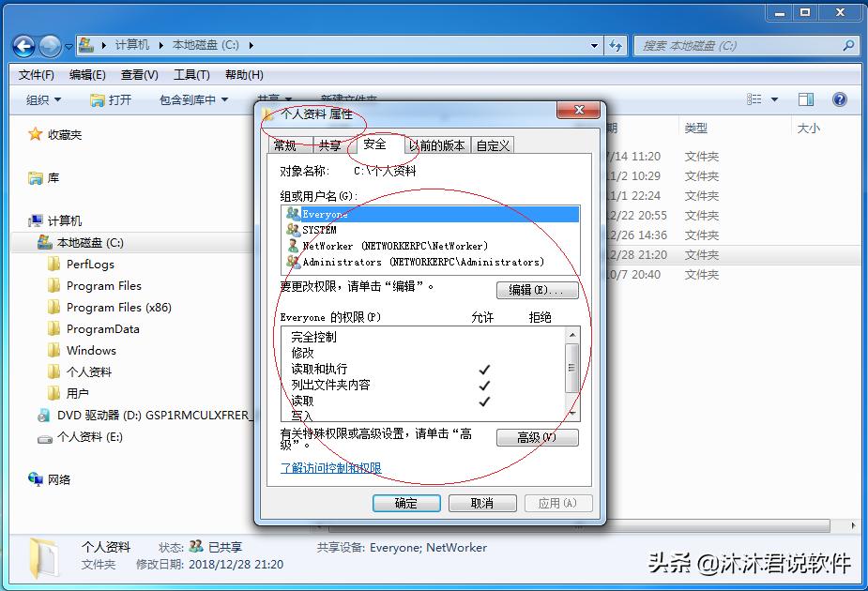This screenshot has width=868, height=591.
Task: Open the address bar dropdown arrow
Action: [594, 45]
